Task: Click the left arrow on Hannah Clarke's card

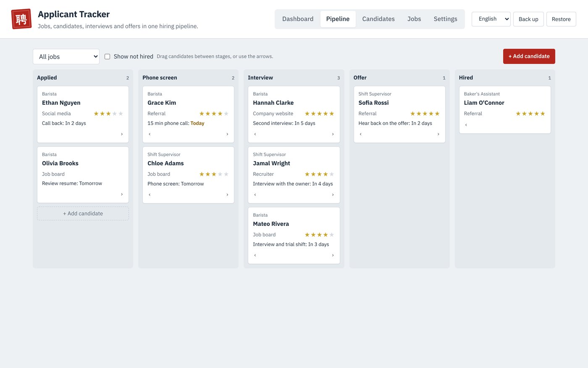Action: pyautogui.click(x=255, y=134)
